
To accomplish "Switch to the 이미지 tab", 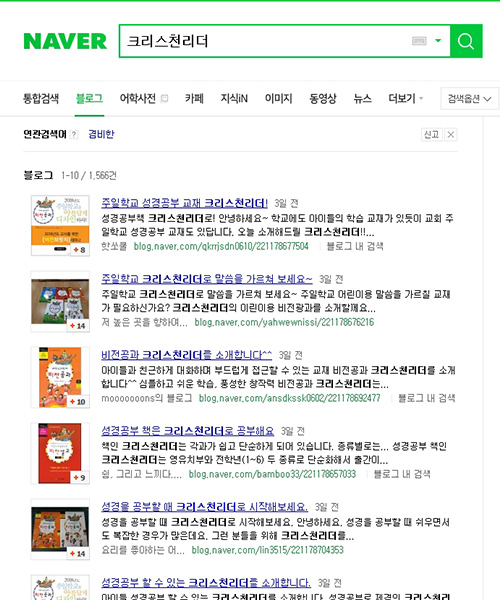I will 279,99.
